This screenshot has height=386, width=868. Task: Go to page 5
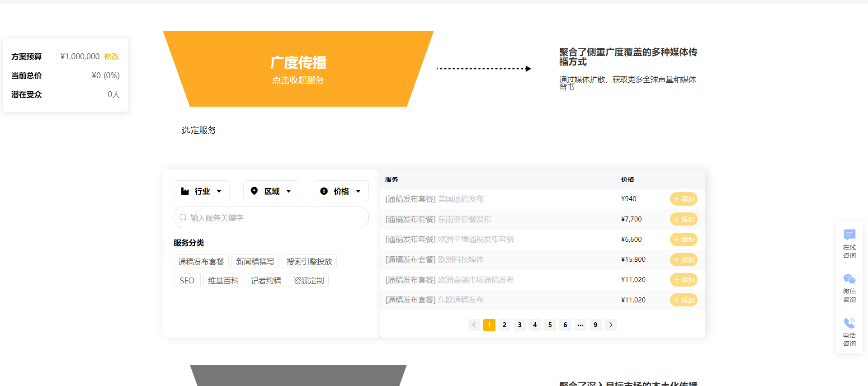point(550,325)
